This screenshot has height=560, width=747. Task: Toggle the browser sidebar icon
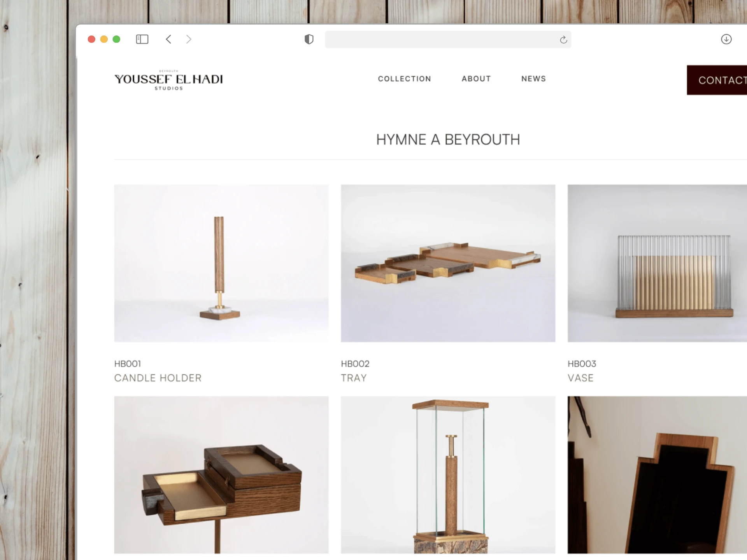pyautogui.click(x=142, y=39)
